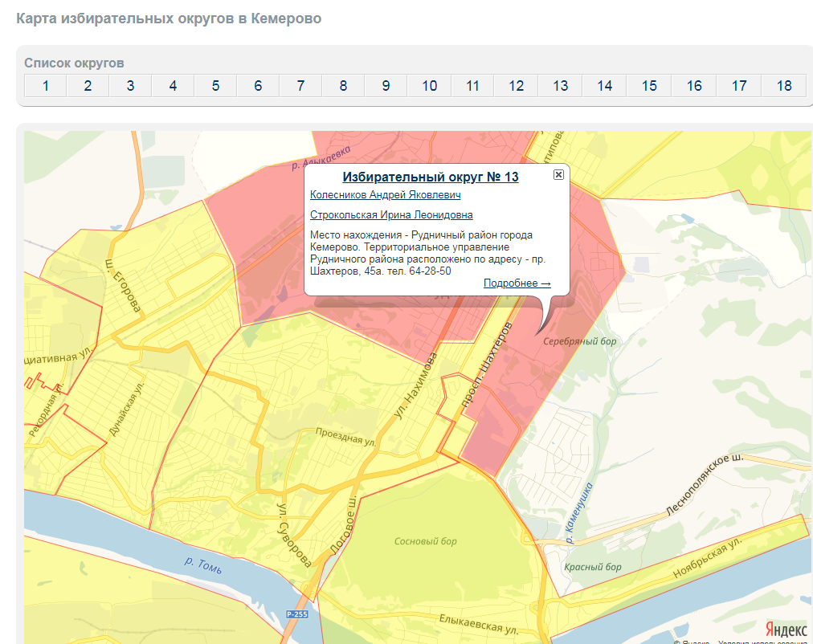Select district 6 in the list
The width and height of the screenshot is (813, 644).
tap(258, 86)
